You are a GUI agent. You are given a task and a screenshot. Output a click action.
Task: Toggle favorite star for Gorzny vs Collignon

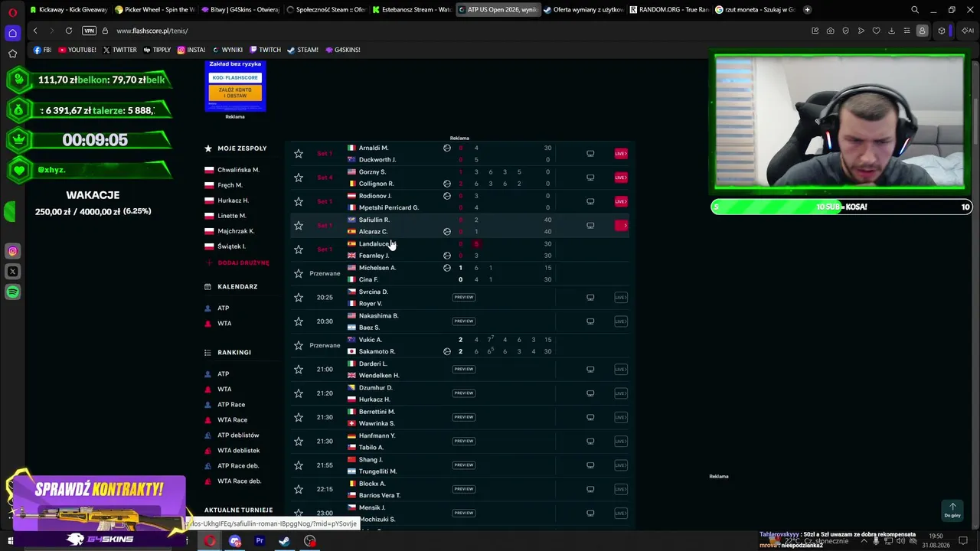pyautogui.click(x=299, y=178)
